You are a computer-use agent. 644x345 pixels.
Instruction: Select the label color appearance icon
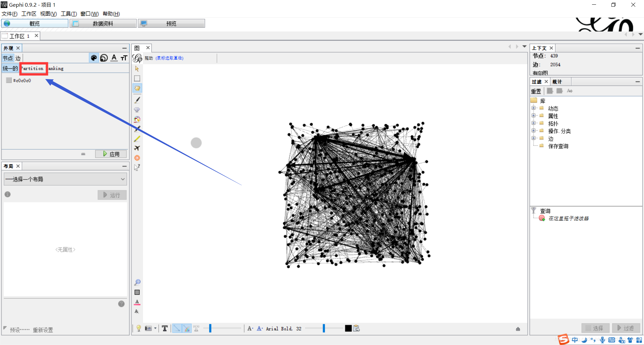[x=114, y=58]
